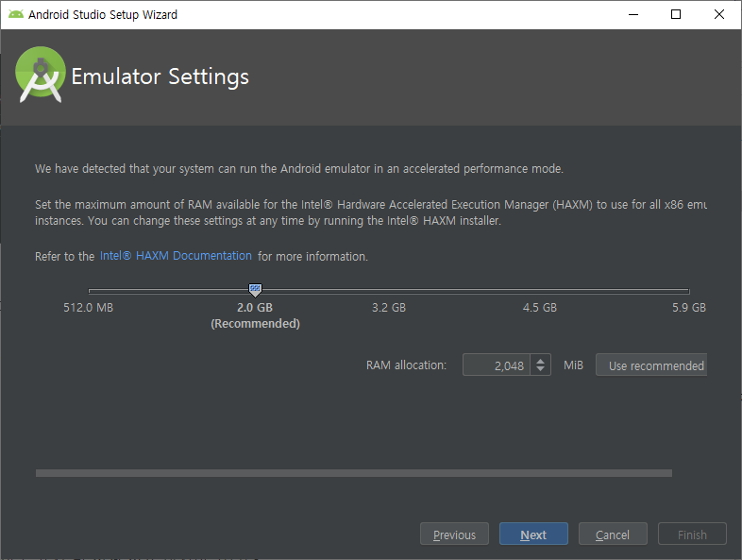Click the Android Studio logo in the header

click(41, 75)
